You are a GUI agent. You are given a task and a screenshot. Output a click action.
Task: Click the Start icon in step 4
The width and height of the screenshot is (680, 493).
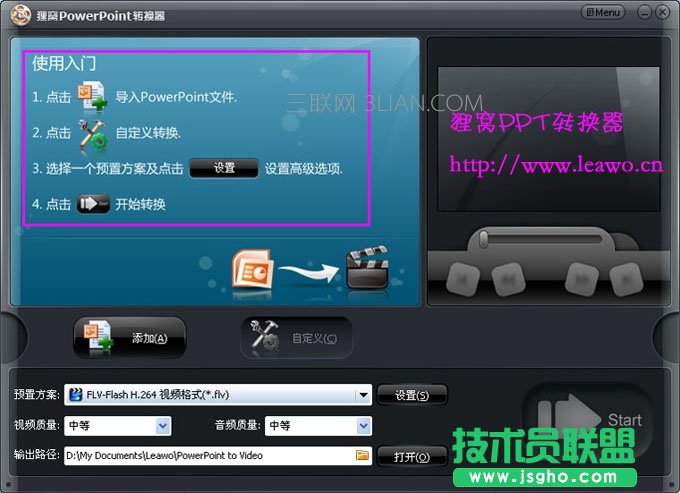[x=93, y=203]
